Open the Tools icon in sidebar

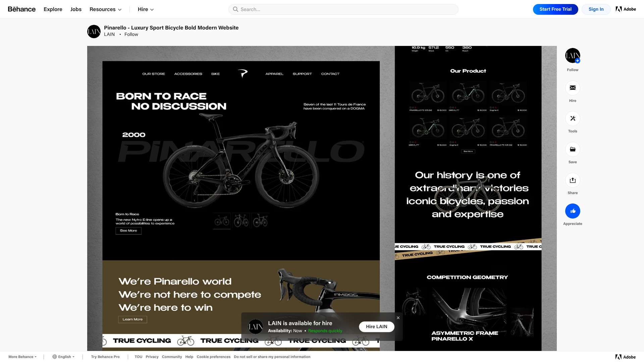[573, 119]
